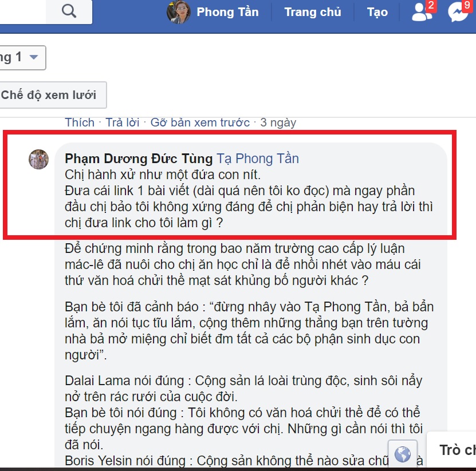Open Phong Tần profile name link

pyautogui.click(x=227, y=12)
